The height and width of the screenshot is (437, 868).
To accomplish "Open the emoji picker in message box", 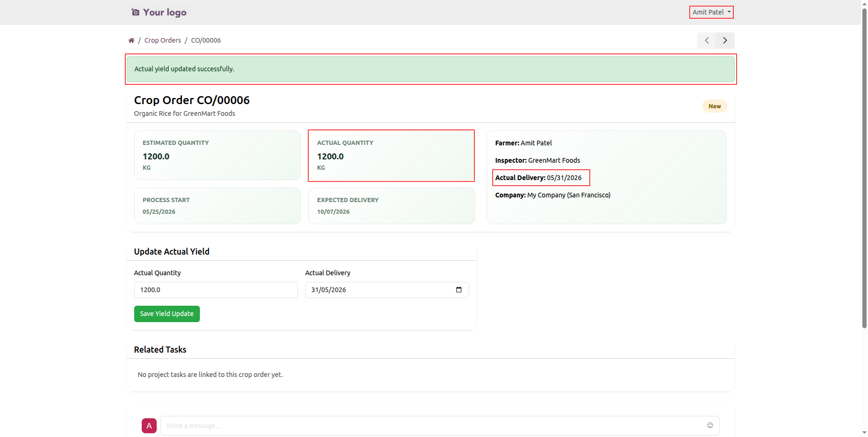I will pyautogui.click(x=710, y=425).
